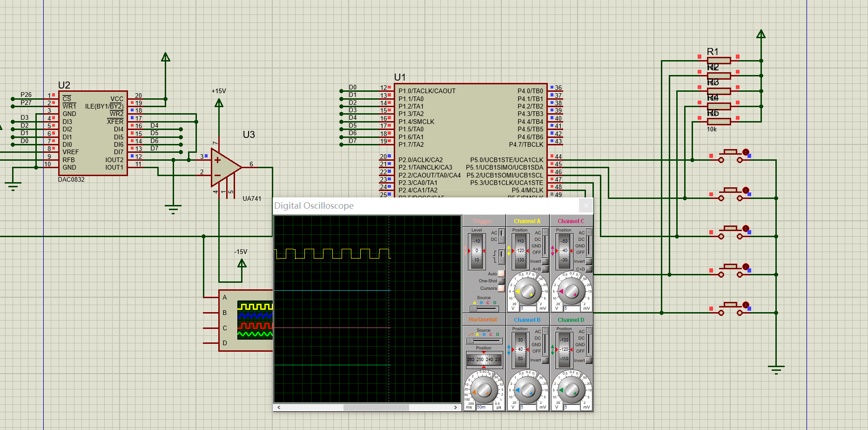Click first push button near P5.0 wire
This screenshot has height=430, width=868.
pyautogui.click(x=730, y=156)
